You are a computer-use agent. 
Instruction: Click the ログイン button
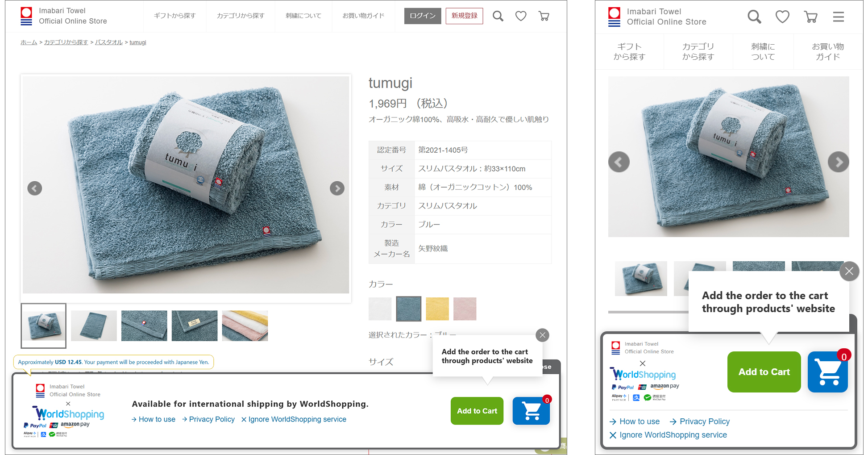[x=422, y=16]
